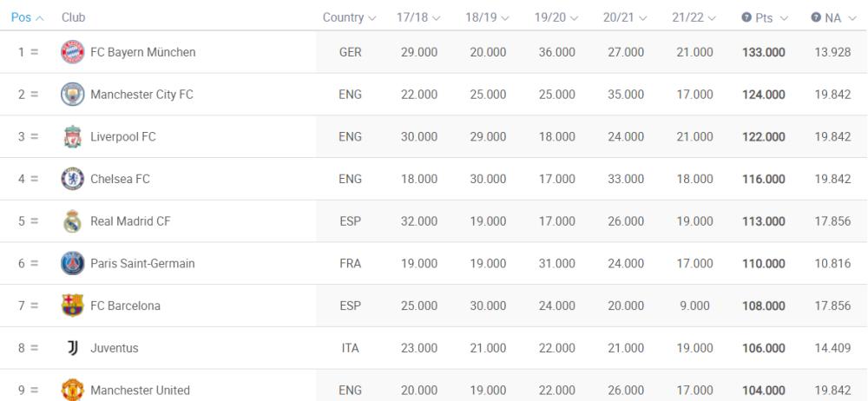Click the Club column header

73,17
